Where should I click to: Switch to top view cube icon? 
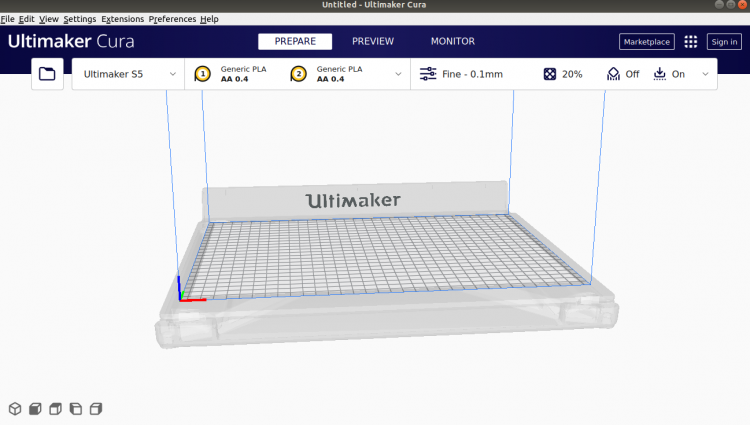pos(55,409)
